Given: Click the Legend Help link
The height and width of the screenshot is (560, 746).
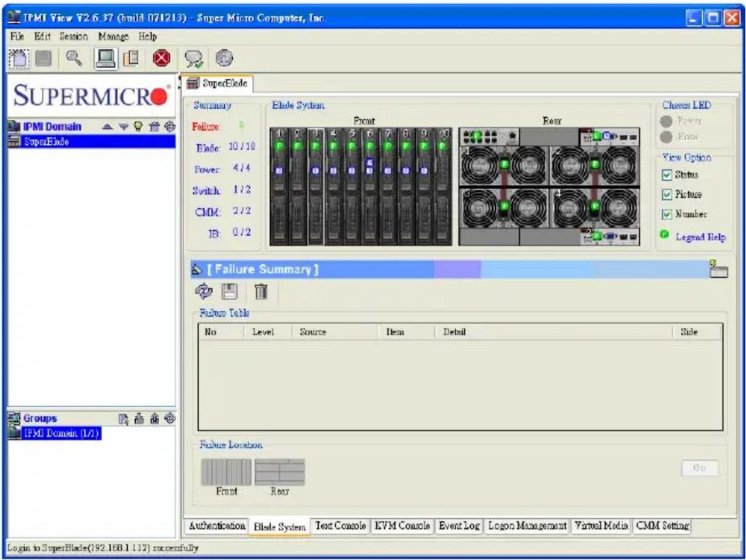Looking at the screenshot, I should 701,236.
